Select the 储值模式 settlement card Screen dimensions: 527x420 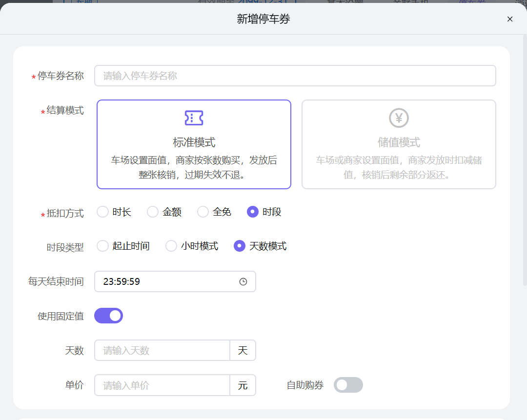[399, 144]
